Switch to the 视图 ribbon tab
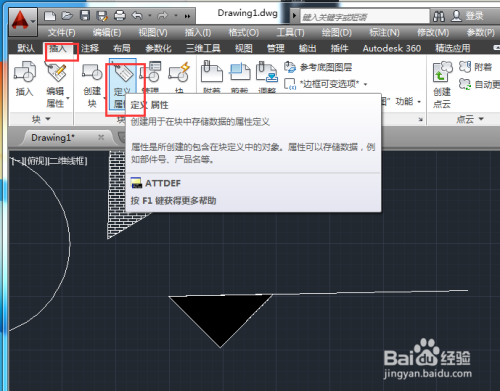The height and width of the screenshot is (391, 500). [x=244, y=48]
